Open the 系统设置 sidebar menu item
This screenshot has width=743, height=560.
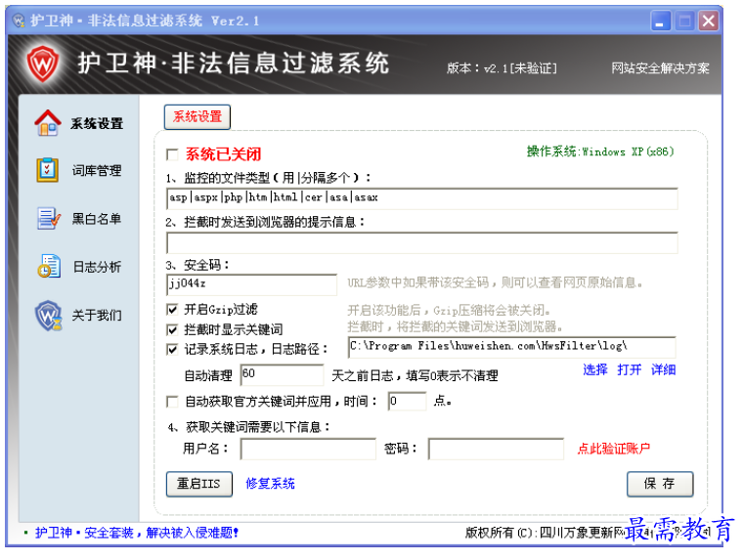[97, 124]
